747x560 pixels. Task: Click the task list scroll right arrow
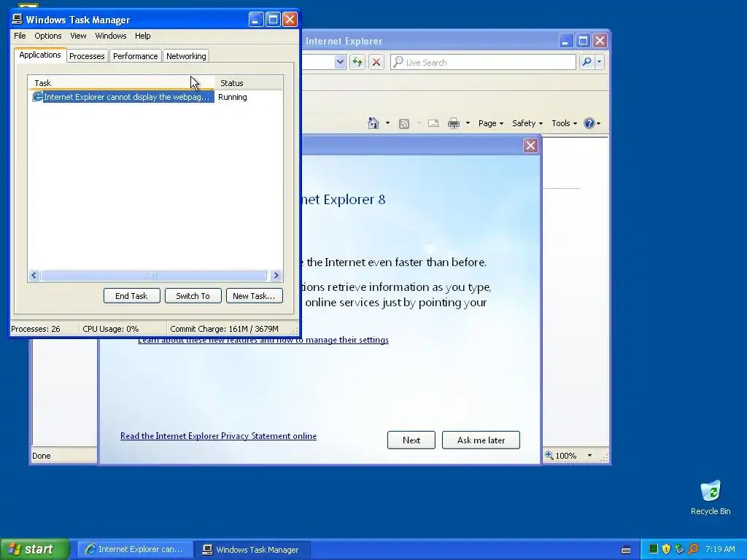tap(276, 275)
